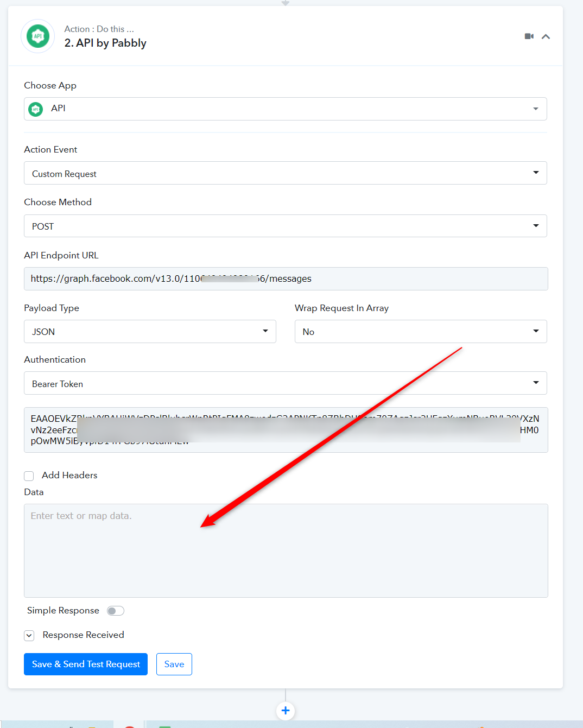Open the Choose App dropdown showing API

point(286,109)
